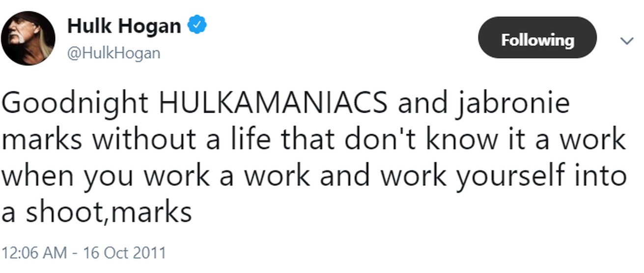Click the 16 Oct 2011 date text

coord(125,253)
